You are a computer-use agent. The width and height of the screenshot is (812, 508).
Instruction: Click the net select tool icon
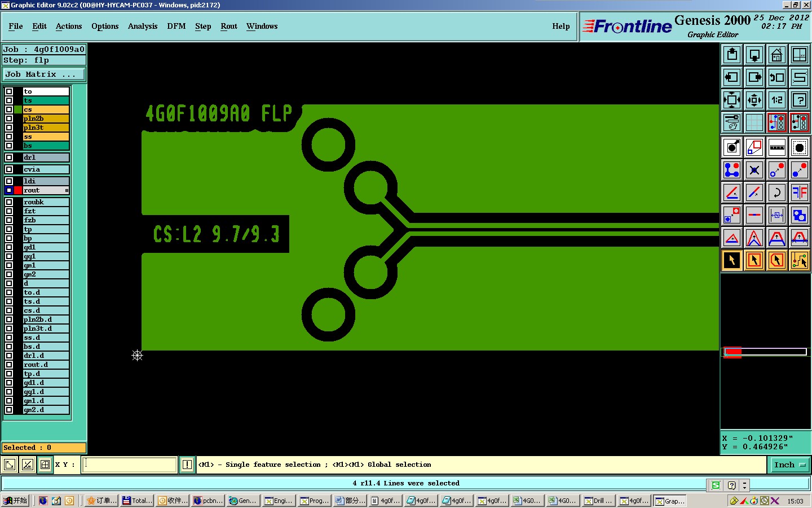point(800,260)
